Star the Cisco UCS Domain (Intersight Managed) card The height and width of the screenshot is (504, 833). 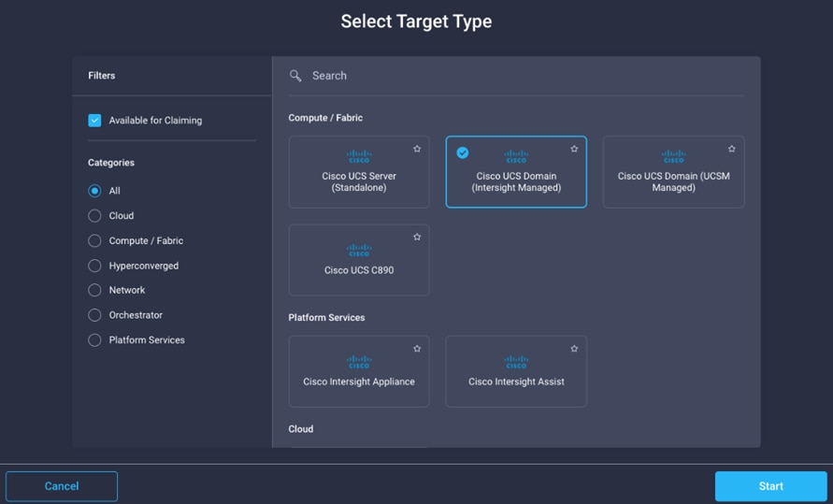click(574, 149)
